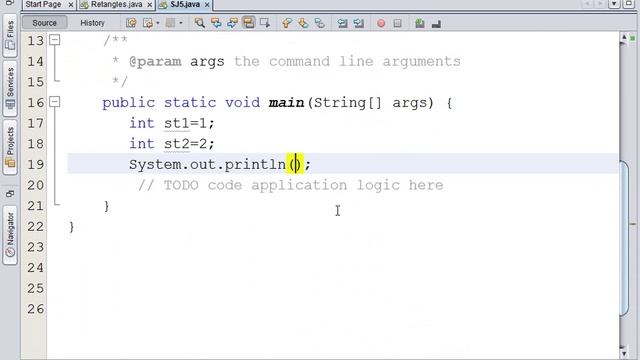Shift line right icon
This screenshot has width=640, height=360.
pos(358,23)
